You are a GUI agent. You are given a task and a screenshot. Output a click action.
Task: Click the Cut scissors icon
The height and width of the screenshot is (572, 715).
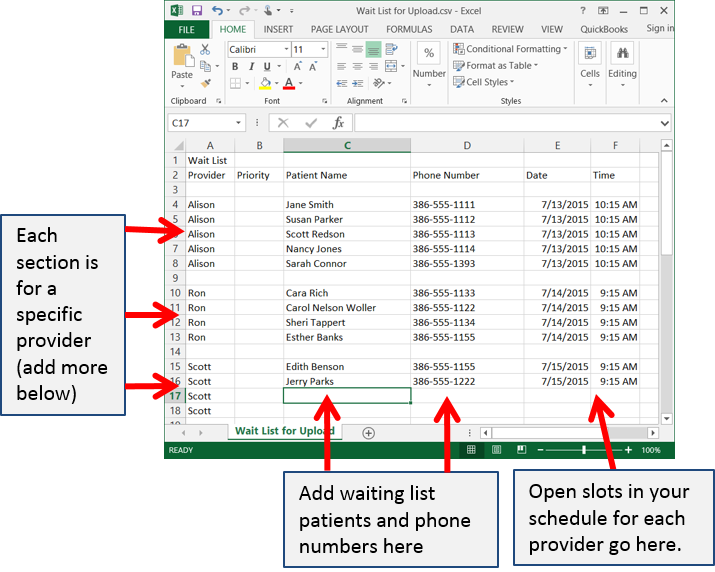(205, 49)
